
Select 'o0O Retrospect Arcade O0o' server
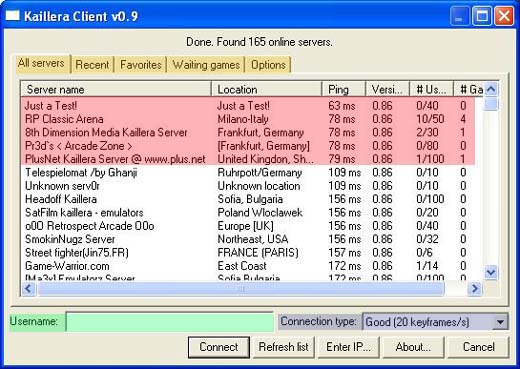pyautogui.click(x=248, y=226)
